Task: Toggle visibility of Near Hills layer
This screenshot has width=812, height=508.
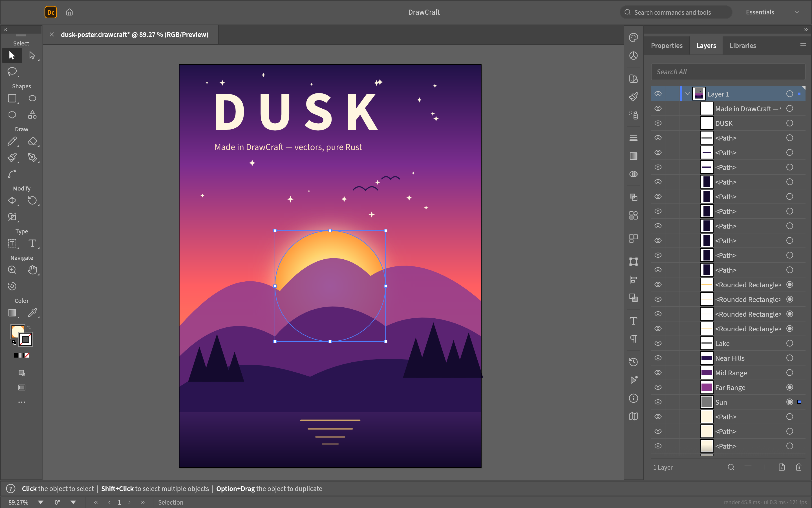Action: pyautogui.click(x=658, y=358)
